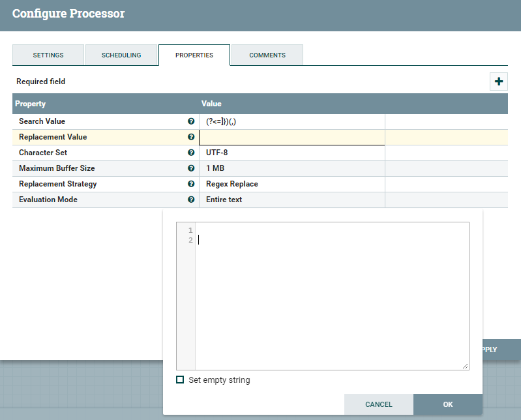Viewport: 521px width, 420px height.
Task: Edit the Character Set value UTF-8
Action: coord(291,153)
